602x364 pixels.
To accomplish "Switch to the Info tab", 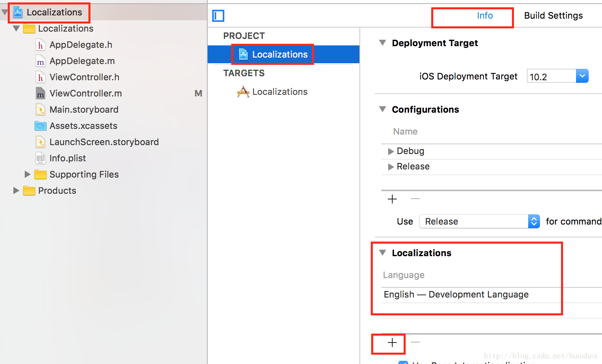I will coord(485,16).
